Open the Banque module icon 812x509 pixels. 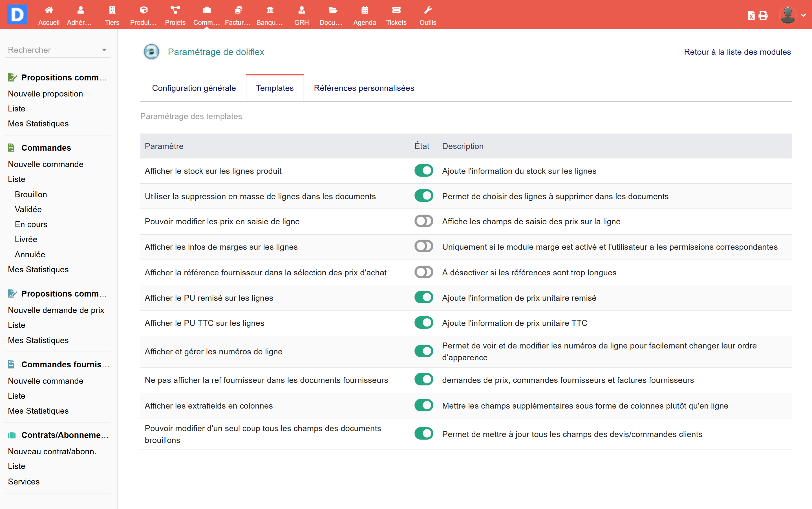coord(270,10)
